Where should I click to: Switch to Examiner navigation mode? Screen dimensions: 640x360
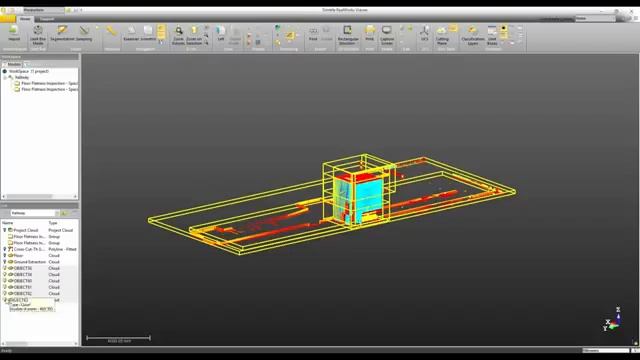131,33
